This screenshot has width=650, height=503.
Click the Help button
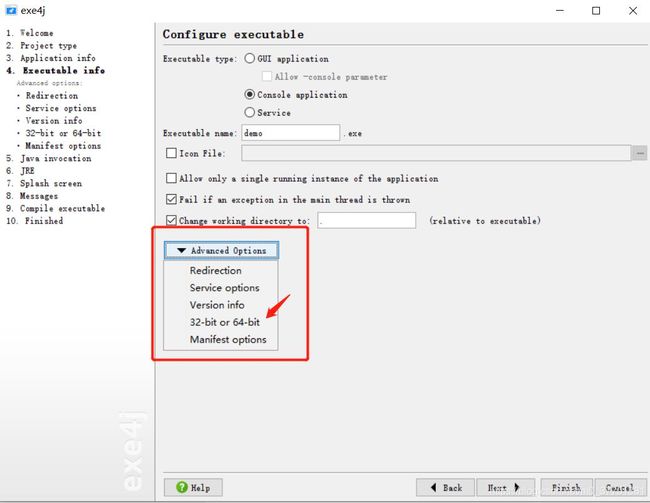pos(193,488)
